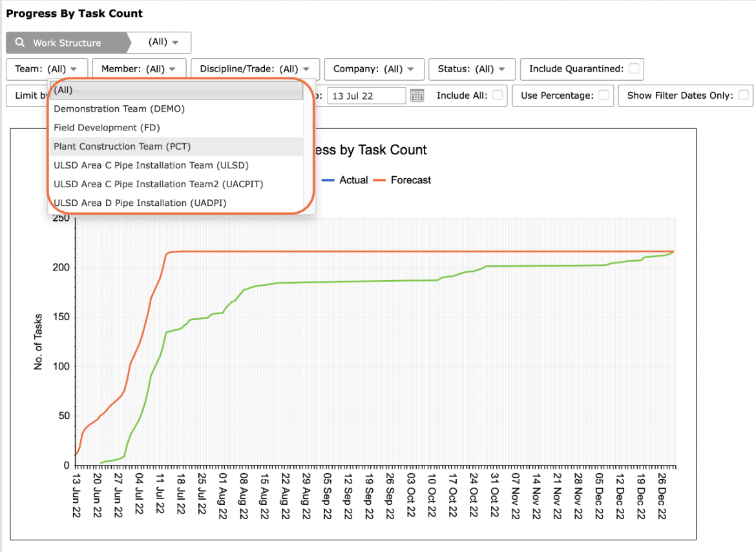Viewport: 756px width, 552px height.
Task: Enable Show Filter Dates Only checkbox
Action: pyautogui.click(x=744, y=95)
